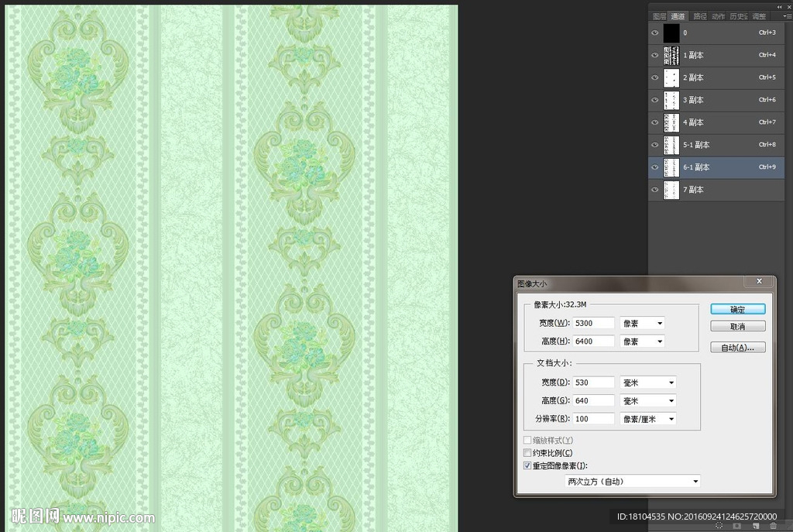
Task: Open resolution unit dropdown 像素/厘米
Action: coord(648,419)
